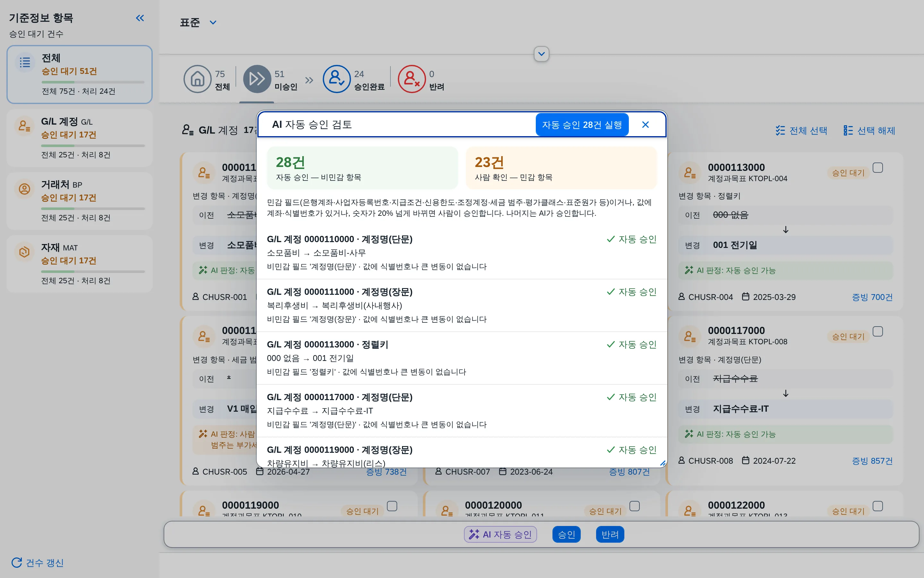This screenshot has width=924, height=578.
Task: Tick the checkbox on card 0000122000
Action: point(877,506)
